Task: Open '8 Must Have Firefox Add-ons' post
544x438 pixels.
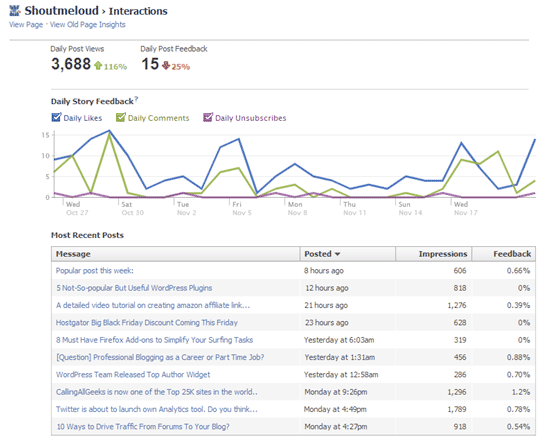Action: point(154,340)
